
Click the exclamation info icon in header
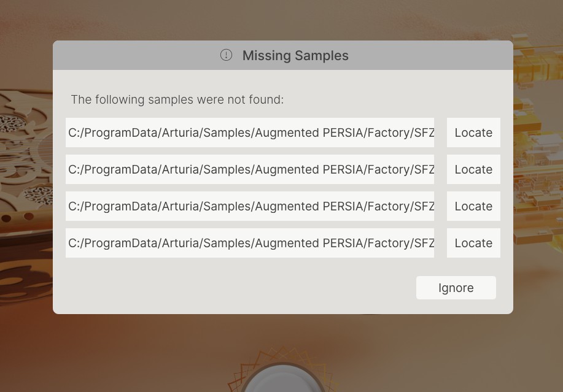pyautogui.click(x=226, y=55)
